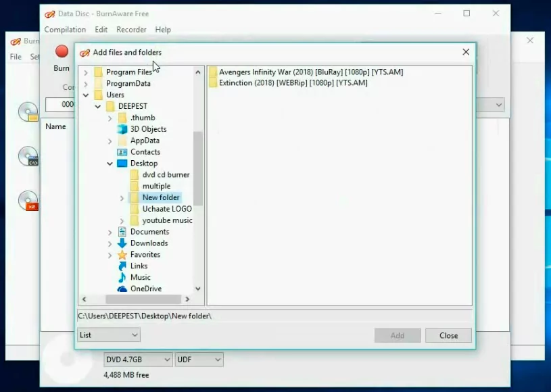
Task: Click the Contacts card icon
Action: 122,152
